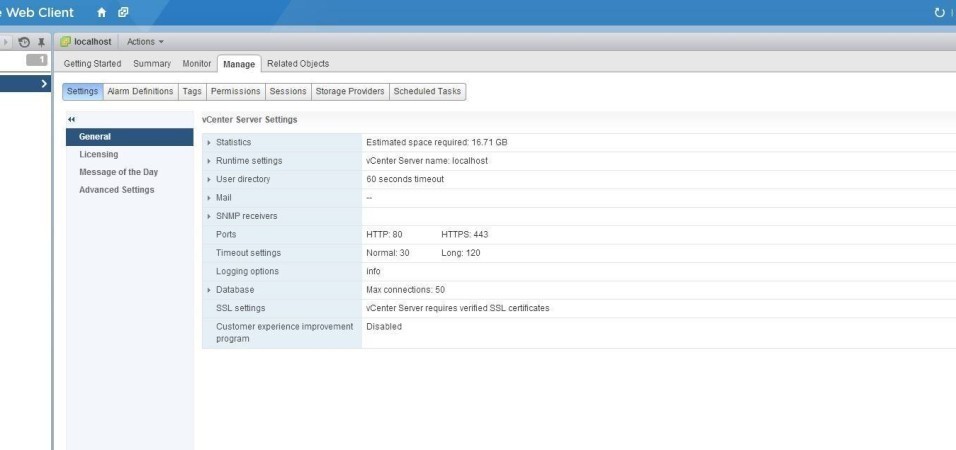956x450 pixels.
Task: Switch to the Getting Started tab
Action: pyautogui.click(x=92, y=63)
